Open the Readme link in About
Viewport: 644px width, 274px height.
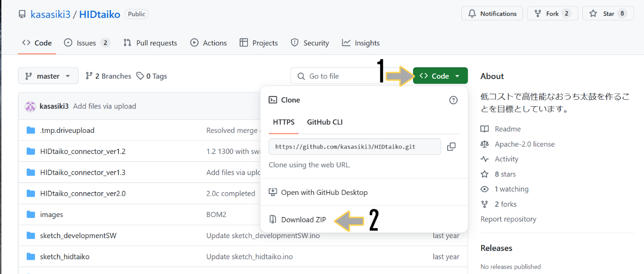tap(501, 129)
